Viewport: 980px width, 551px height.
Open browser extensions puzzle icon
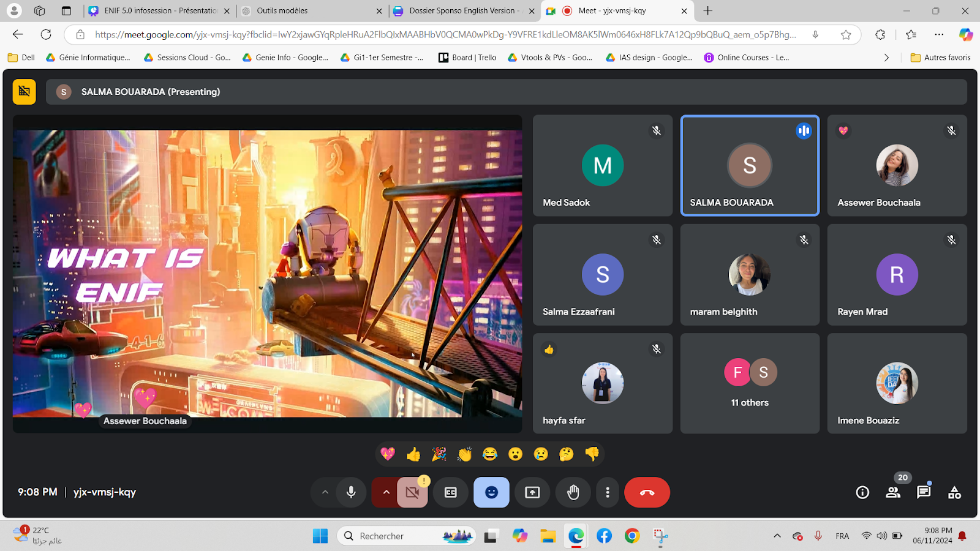[x=880, y=35]
